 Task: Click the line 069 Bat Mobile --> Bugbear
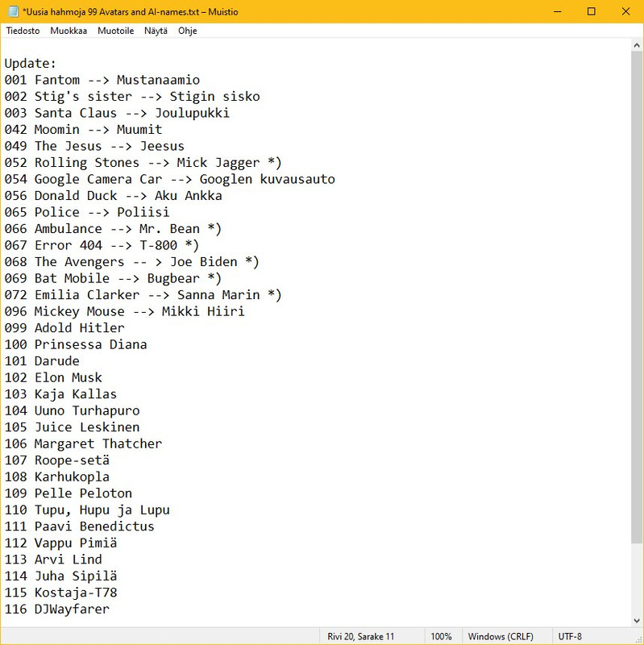[113, 278]
